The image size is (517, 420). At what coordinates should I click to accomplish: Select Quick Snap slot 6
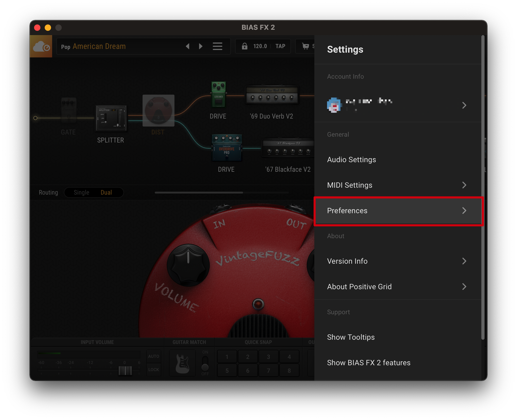coord(248,371)
